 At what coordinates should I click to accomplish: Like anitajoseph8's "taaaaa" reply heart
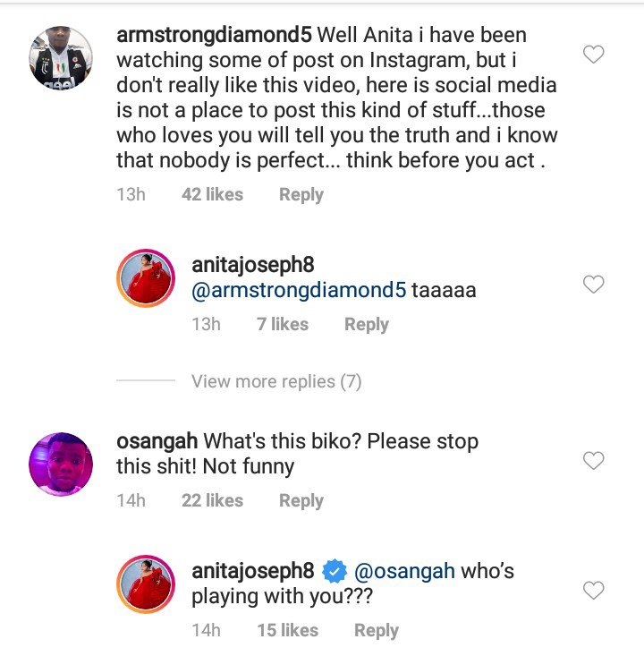point(593,285)
